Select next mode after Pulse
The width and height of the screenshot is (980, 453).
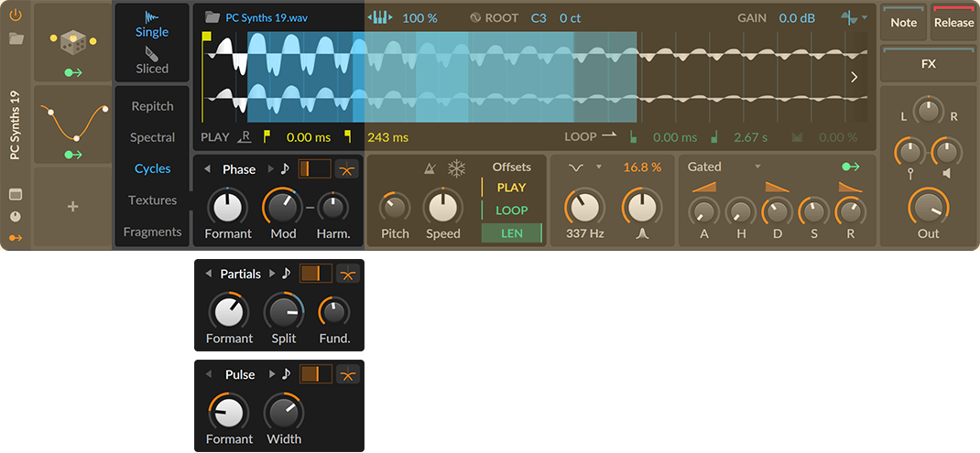pyautogui.click(x=270, y=374)
